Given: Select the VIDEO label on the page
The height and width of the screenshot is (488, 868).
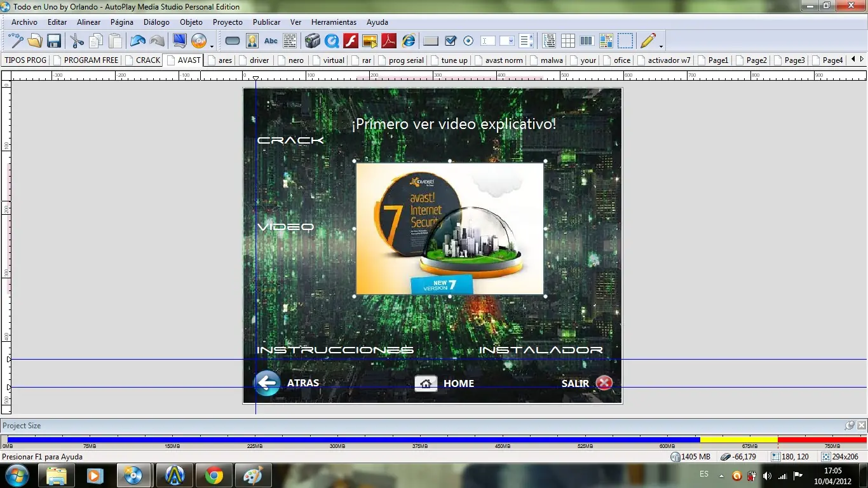Looking at the screenshot, I should pos(285,227).
